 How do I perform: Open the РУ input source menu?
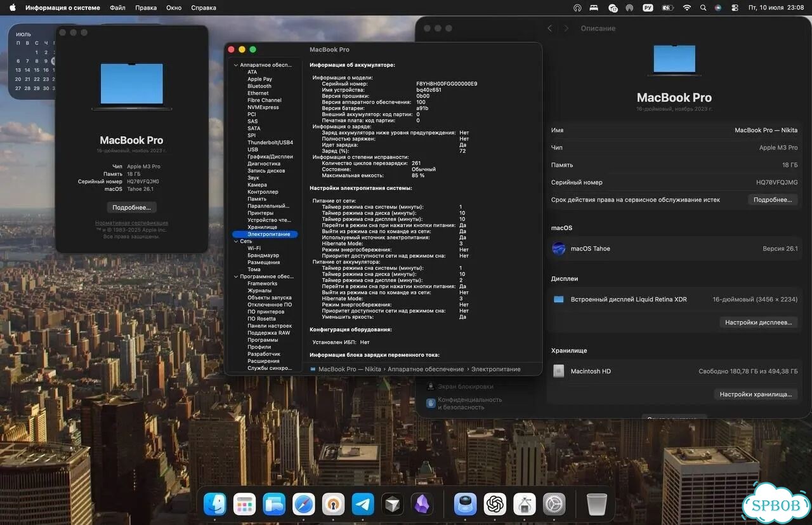[648, 8]
